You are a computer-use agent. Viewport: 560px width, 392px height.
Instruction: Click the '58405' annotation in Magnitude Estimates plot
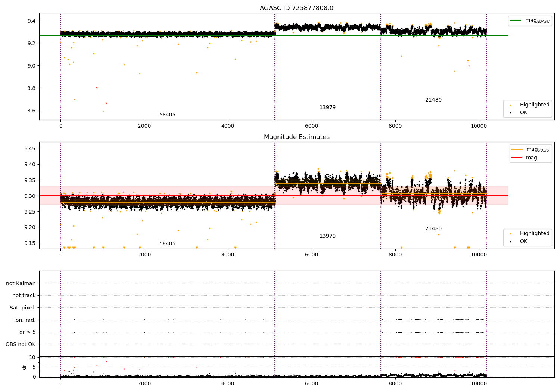click(167, 244)
